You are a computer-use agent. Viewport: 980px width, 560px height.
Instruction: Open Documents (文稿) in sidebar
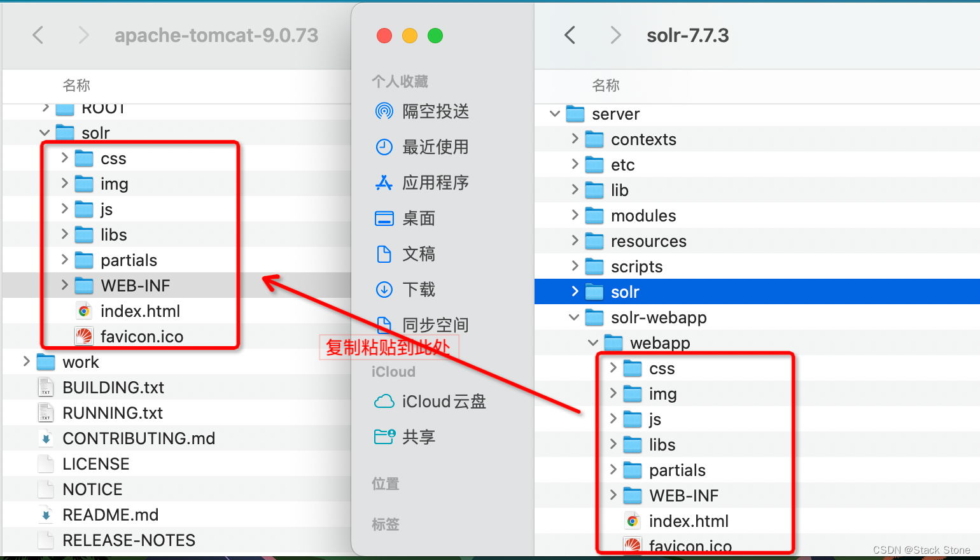(405, 254)
